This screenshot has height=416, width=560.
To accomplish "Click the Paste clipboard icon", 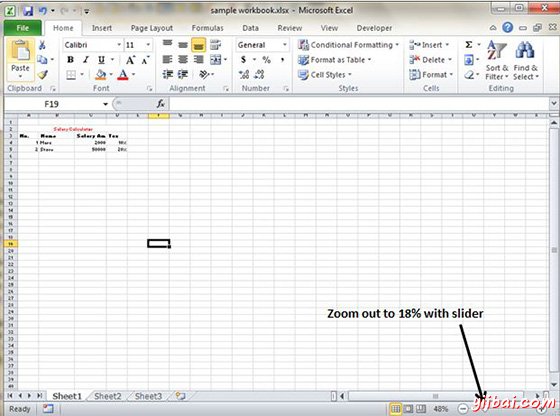I will [20, 51].
